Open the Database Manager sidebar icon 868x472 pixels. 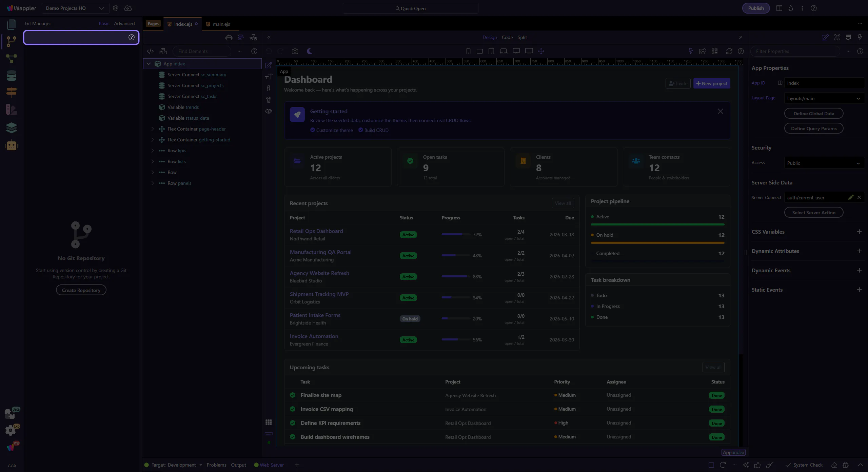point(11,76)
